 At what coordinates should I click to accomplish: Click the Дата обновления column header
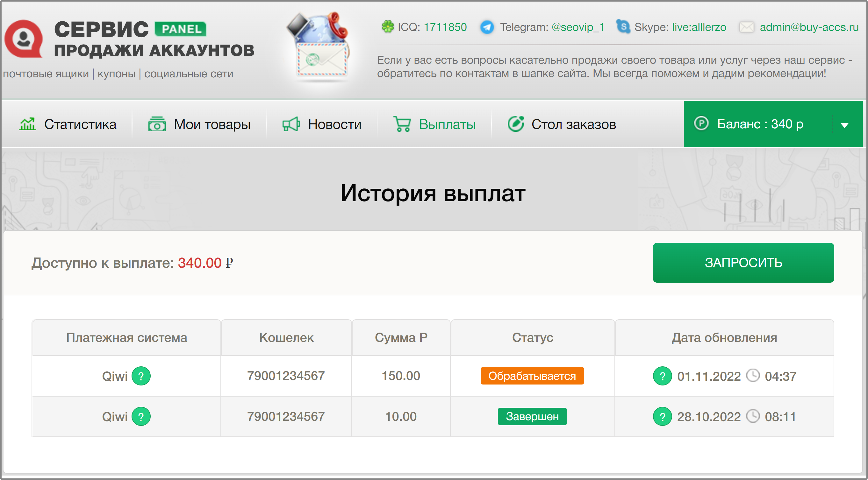click(x=724, y=338)
